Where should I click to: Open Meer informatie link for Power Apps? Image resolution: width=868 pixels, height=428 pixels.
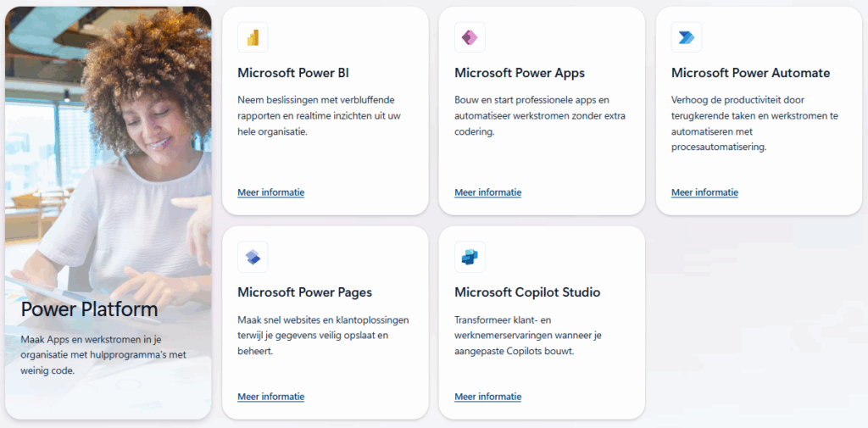coord(487,192)
